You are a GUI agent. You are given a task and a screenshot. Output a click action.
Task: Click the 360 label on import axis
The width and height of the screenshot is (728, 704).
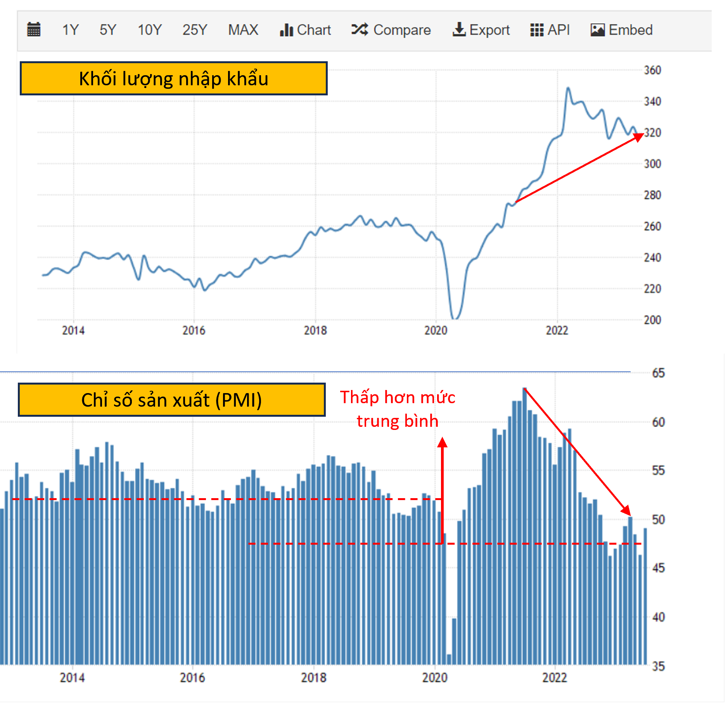coord(652,70)
